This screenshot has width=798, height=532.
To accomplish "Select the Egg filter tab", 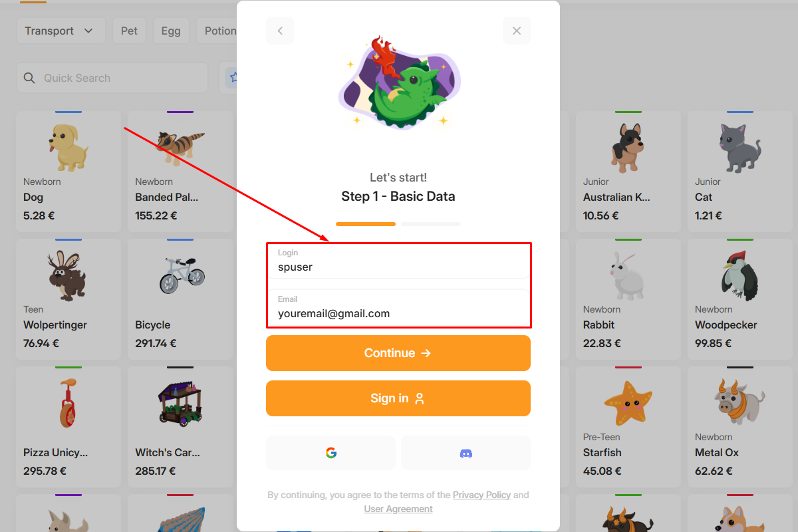I will click(x=171, y=31).
